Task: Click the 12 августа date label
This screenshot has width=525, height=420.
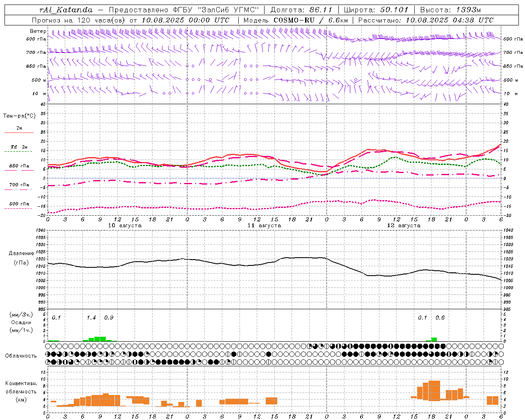Action: click(x=404, y=226)
